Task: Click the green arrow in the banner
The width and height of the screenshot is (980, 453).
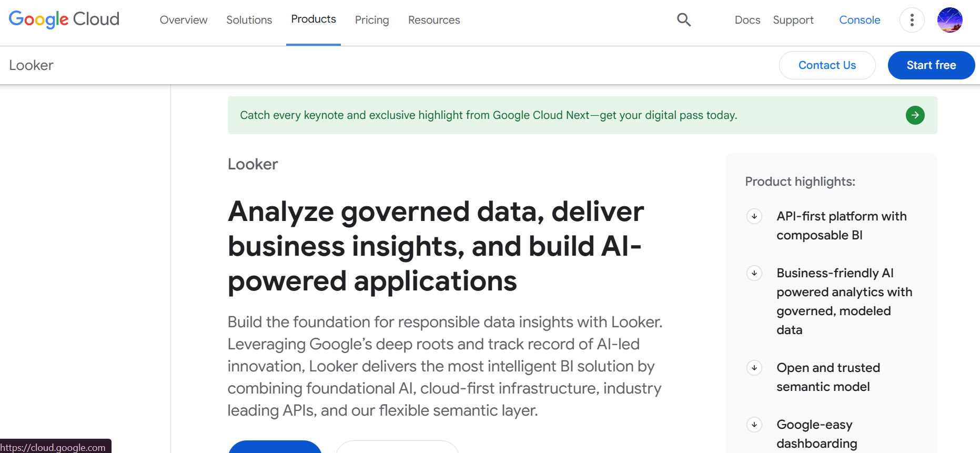Action: point(915,115)
